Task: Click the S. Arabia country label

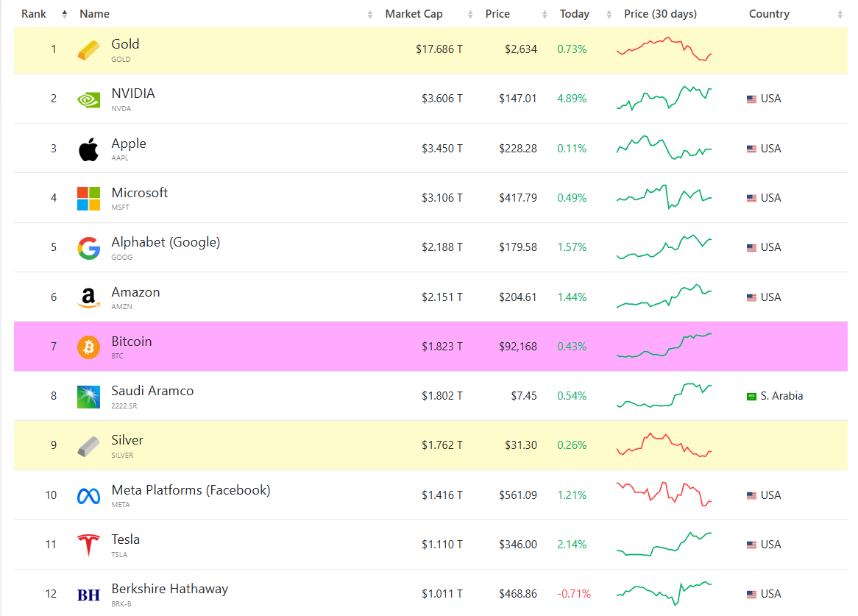Action: pyautogui.click(x=781, y=395)
